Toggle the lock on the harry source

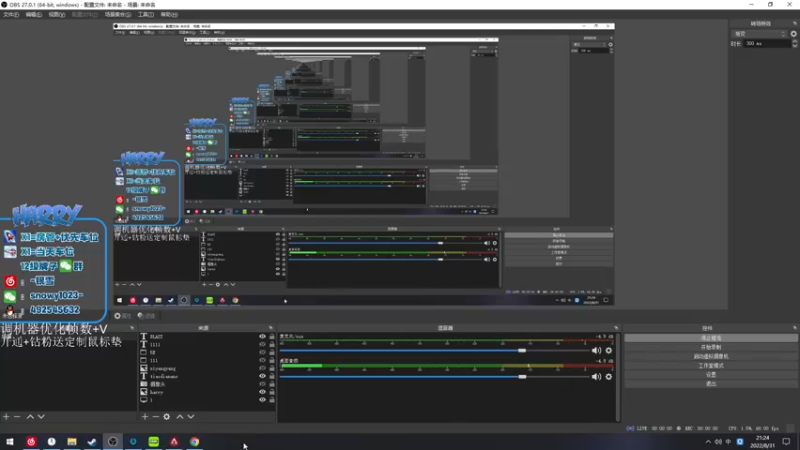271,392
